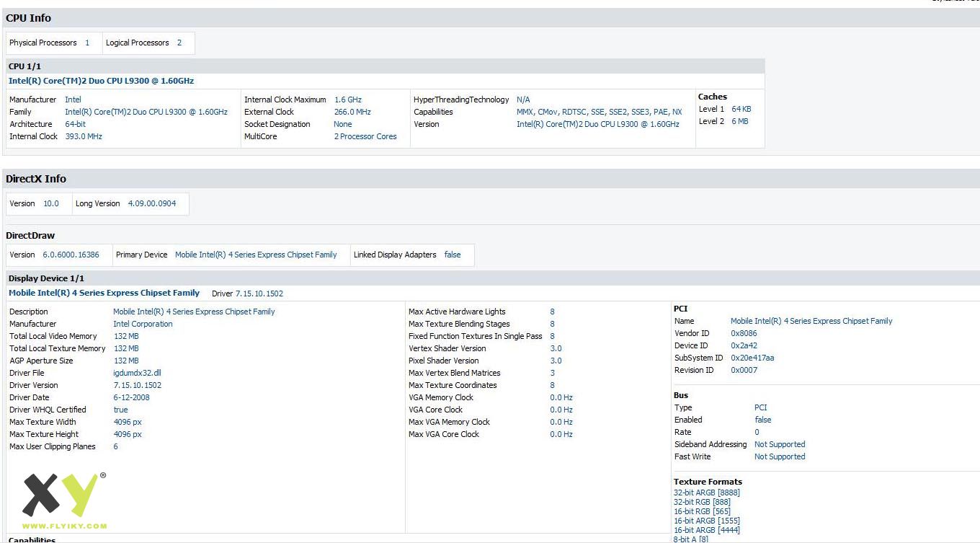Click the Driver File value igdumdx32.dll
This screenshot has width=980, height=543.
(138, 373)
